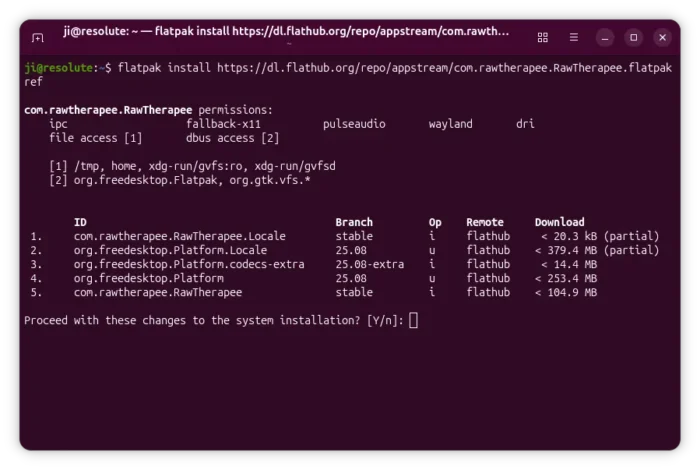Click the < 379.4 MB (partial) download size
The height and width of the screenshot is (470, 700).
coord(597,250)
